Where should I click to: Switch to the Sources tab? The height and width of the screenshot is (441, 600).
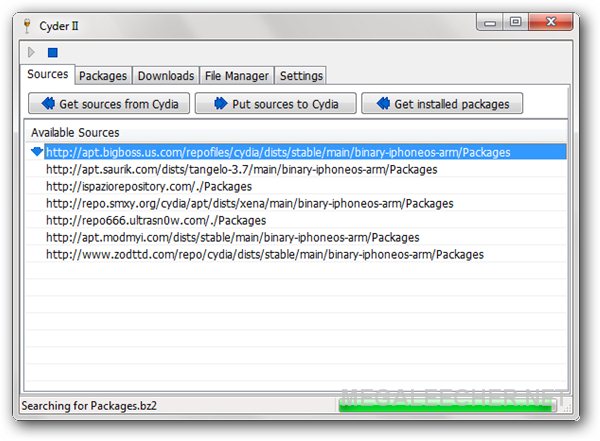47,74
